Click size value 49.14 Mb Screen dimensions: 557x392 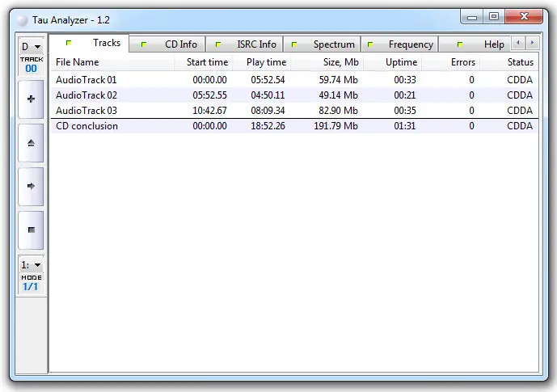coord(338,95)
